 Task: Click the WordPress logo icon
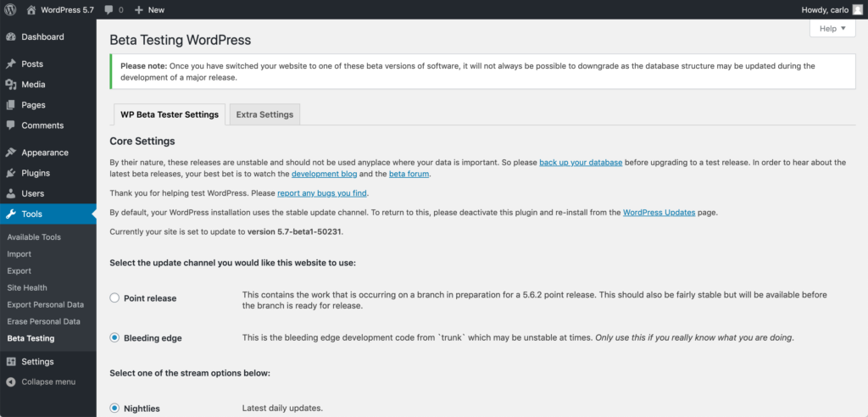pyautogui.click(x=10, y=9)
